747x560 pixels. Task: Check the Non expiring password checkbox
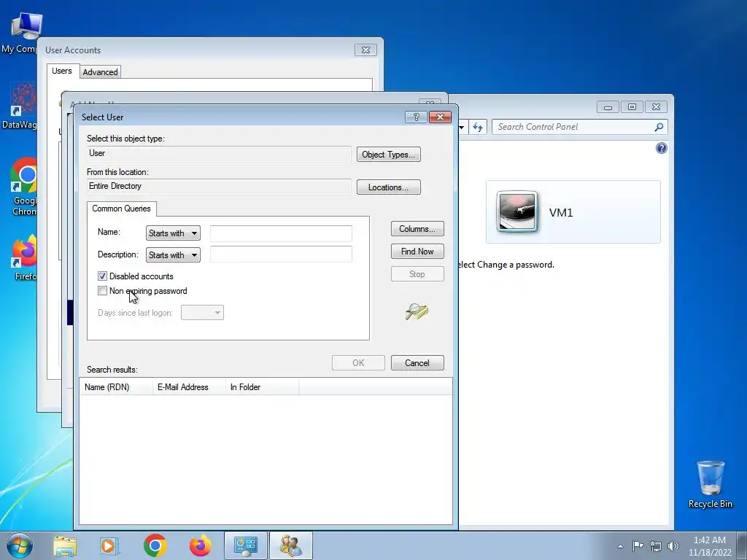(x=102, y=290)
